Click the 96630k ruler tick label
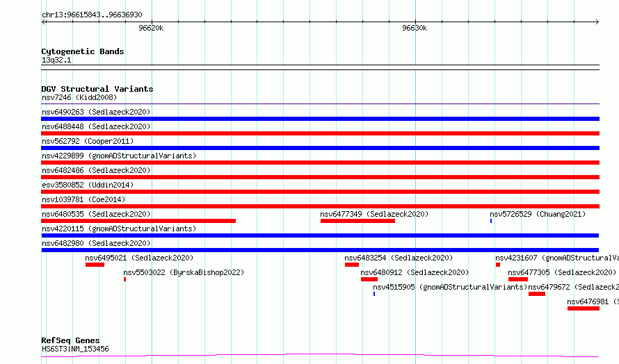The height and width of the screenshot is (364, 619). [x=415, y=28]
